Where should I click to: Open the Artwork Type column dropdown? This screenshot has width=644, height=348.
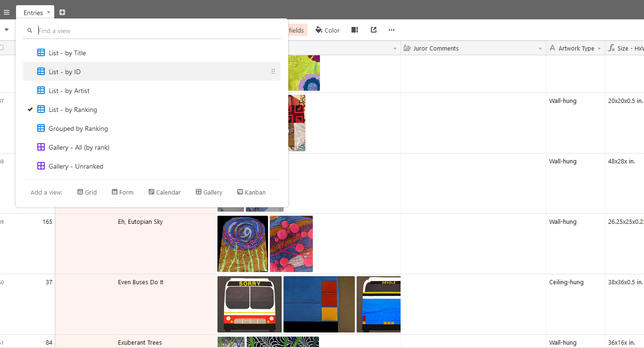pos(599,49)
